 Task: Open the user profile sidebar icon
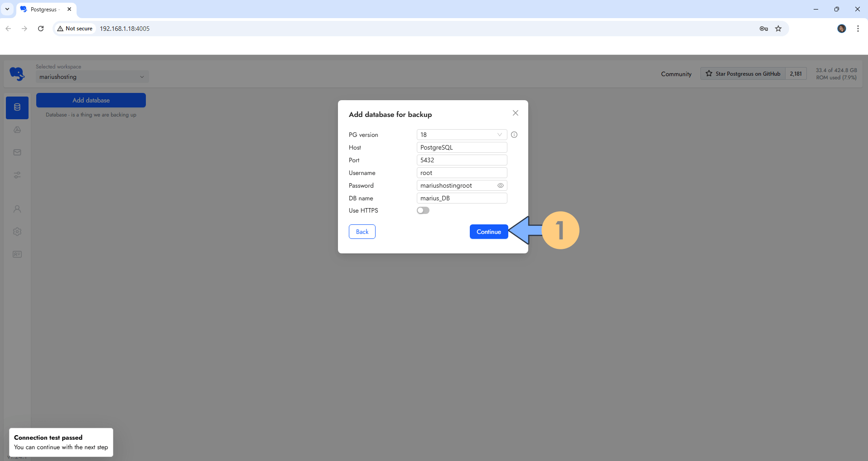17,209
